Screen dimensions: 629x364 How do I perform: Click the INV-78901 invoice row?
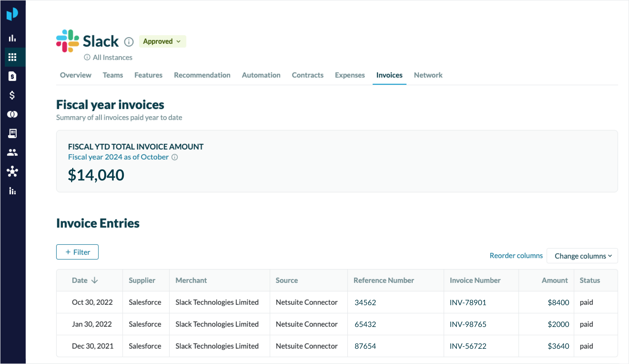click(468, 302)
